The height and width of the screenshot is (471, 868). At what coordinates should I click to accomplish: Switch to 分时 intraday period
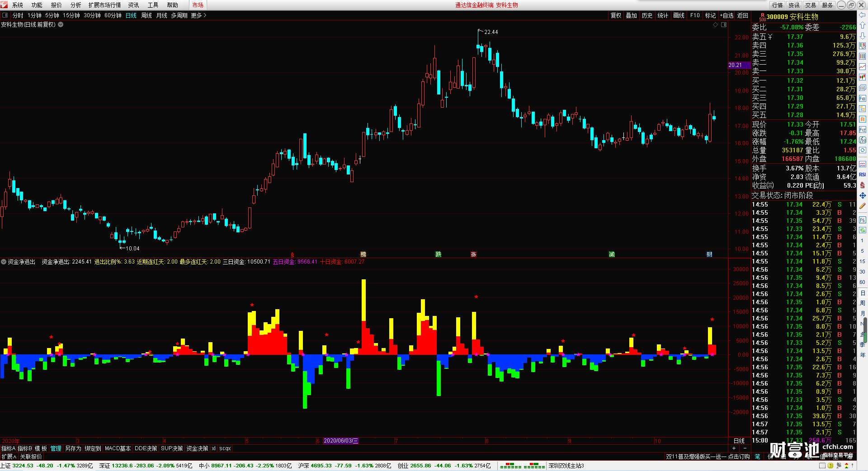(x=18, y=15)
